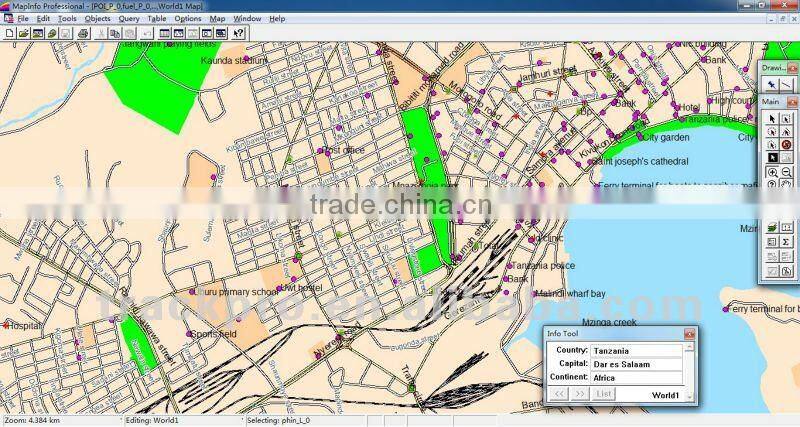Select the Symbol pushpin drawing tool
The height and width of the screenshot is (427, 800).
(772, 85)
